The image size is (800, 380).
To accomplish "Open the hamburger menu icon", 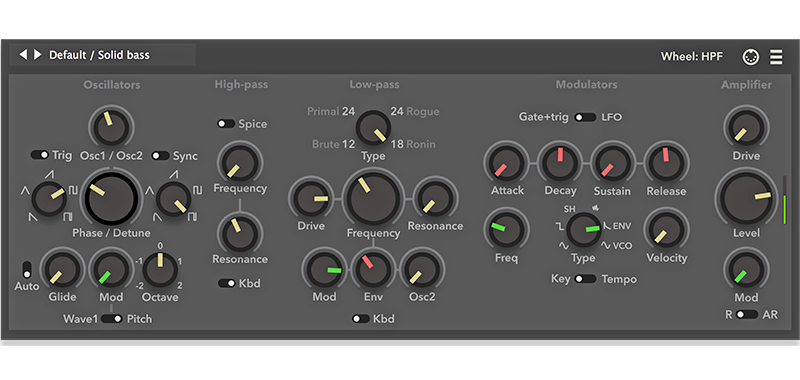I will coord(776,57).
